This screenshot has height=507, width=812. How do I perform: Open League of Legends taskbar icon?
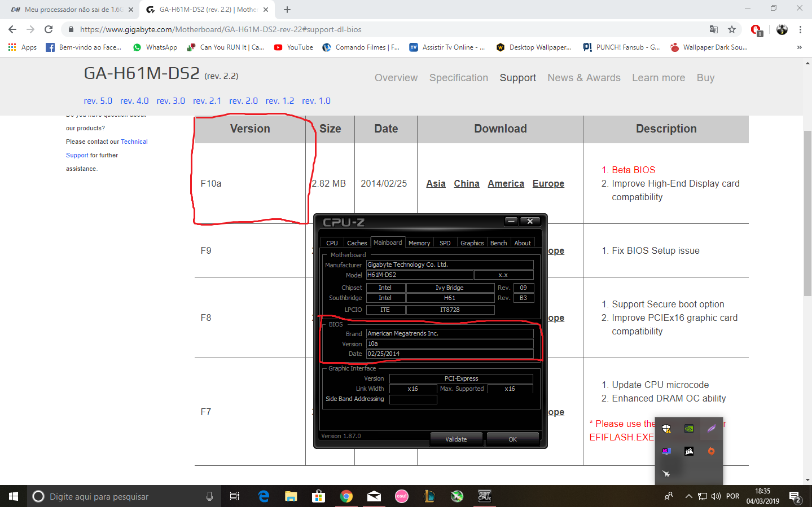click(x=429, y=496)
